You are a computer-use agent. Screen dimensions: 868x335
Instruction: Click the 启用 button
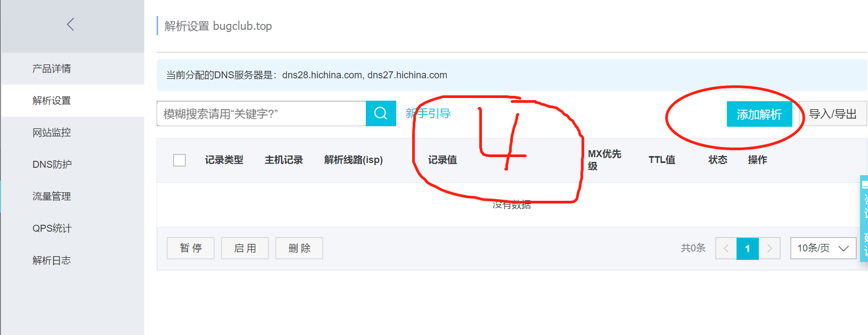point(245,248)
